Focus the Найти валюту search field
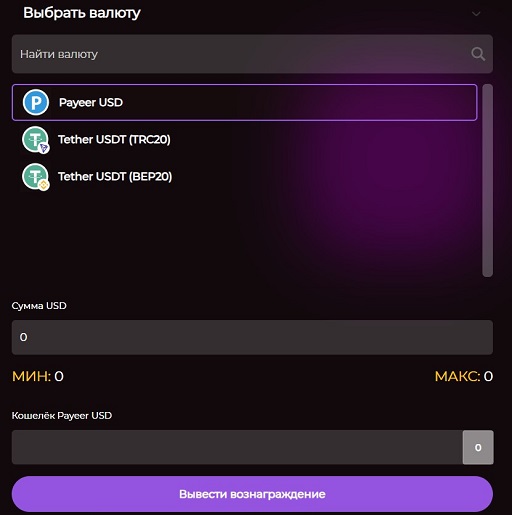The image size is (512, 515). (252, 54)
